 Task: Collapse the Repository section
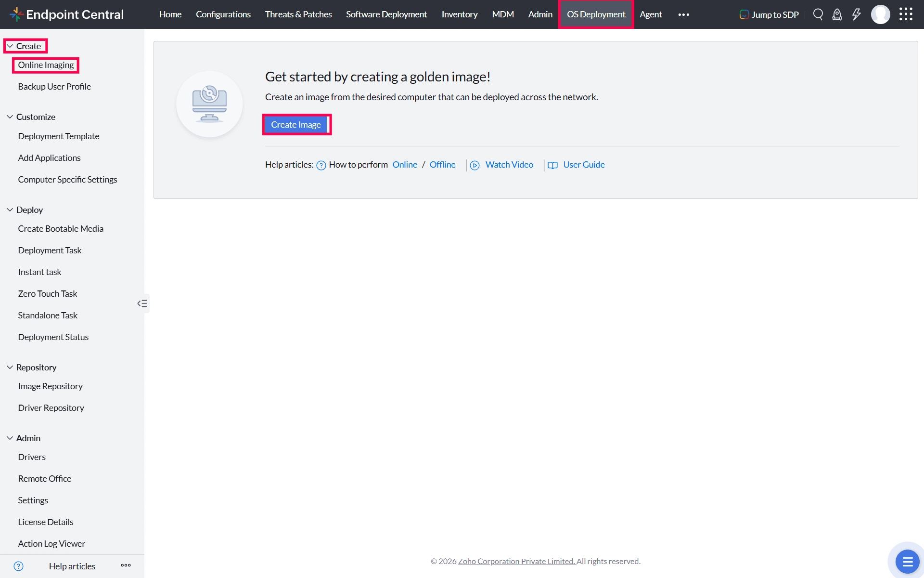tap(10, 368)
